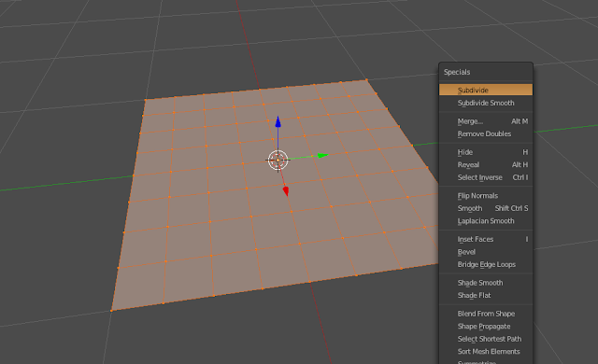Select the Smooth menu item
The image size is (598, 364).
point(486,208)
